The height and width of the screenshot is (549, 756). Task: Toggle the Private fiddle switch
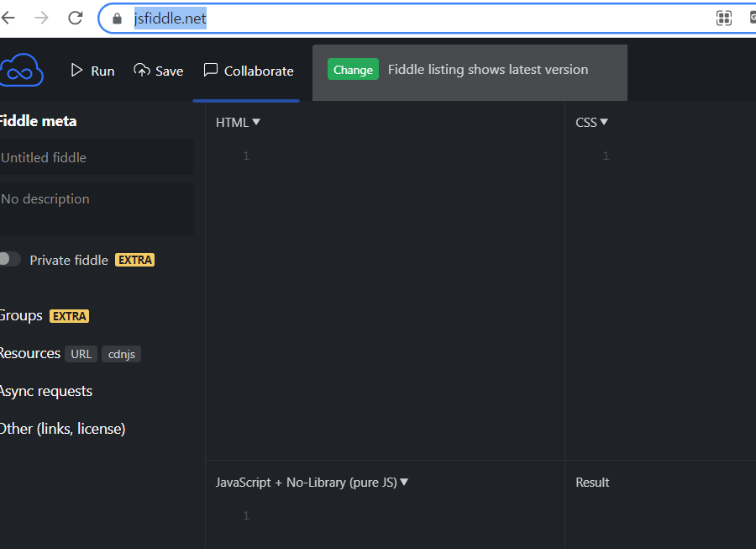[x=9, y=259]
